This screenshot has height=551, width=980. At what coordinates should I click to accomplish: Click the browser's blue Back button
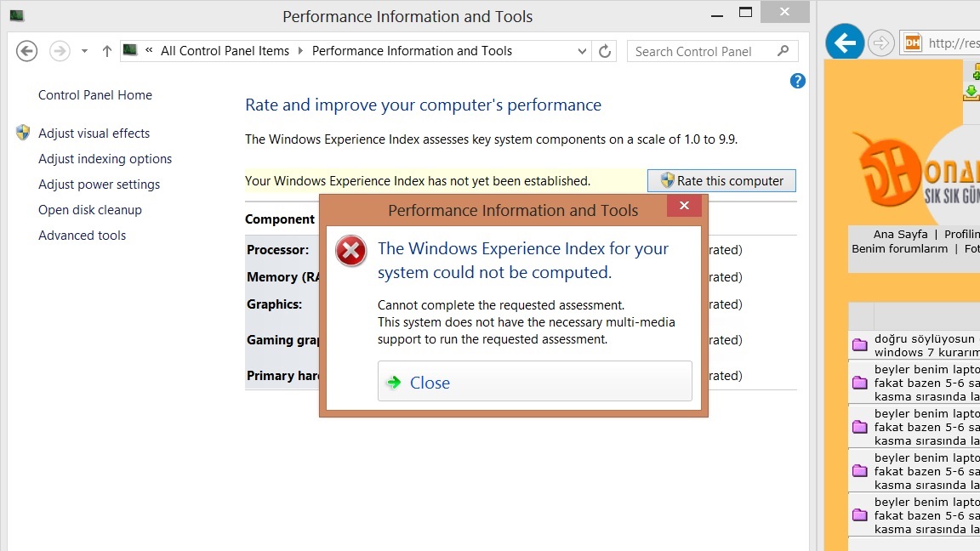[x=845, y=43]
